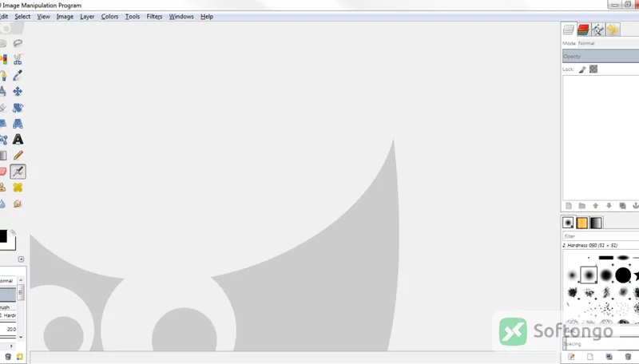
Task: Toggle lock alpha channel icon
Action: click(x=593, y=69)
